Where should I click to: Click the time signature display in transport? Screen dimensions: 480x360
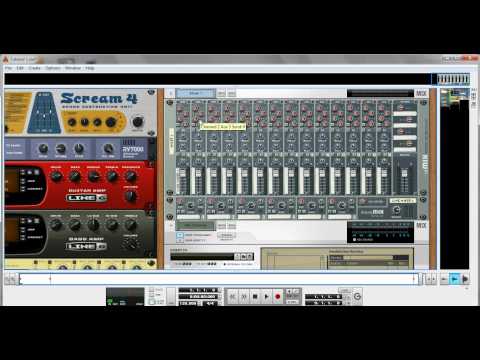210,303
